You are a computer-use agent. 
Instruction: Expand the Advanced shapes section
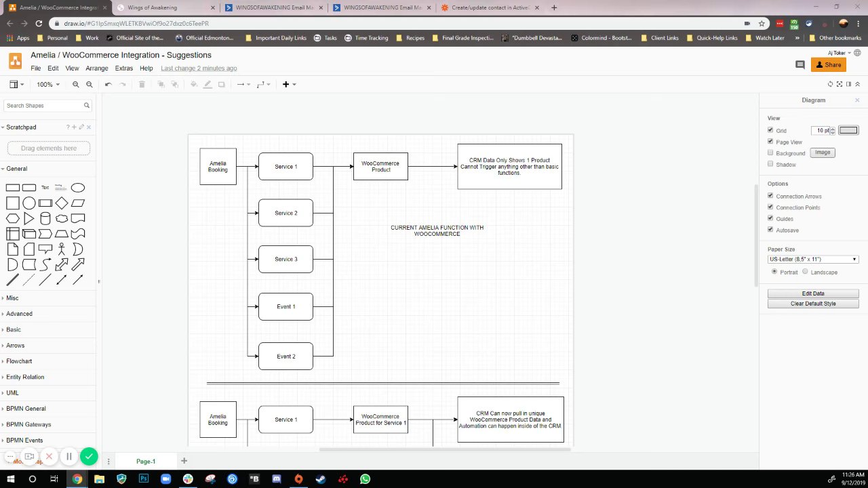(19, 314)
